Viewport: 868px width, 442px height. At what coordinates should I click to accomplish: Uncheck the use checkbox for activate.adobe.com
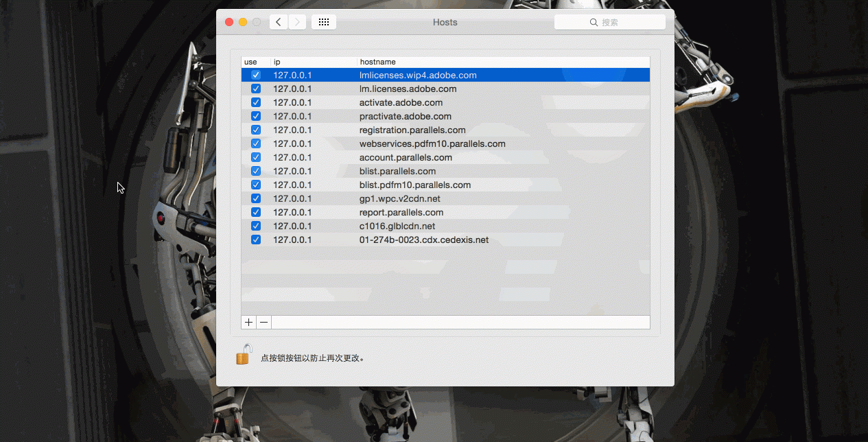(255, 102)
